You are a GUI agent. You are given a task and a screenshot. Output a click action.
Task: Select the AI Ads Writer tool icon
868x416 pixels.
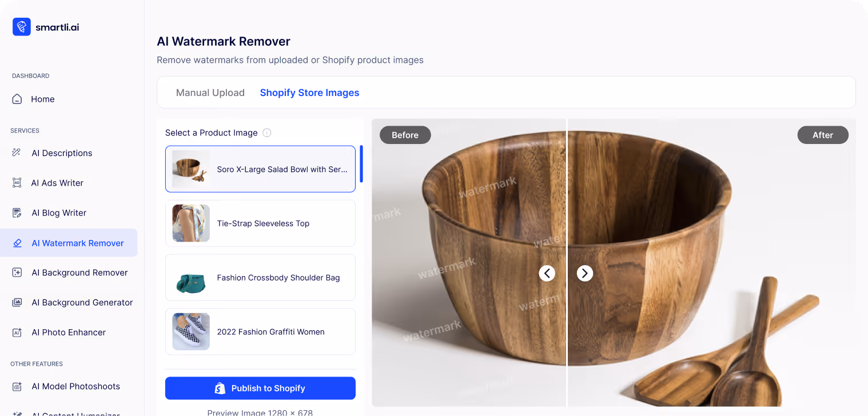point(17,182)
